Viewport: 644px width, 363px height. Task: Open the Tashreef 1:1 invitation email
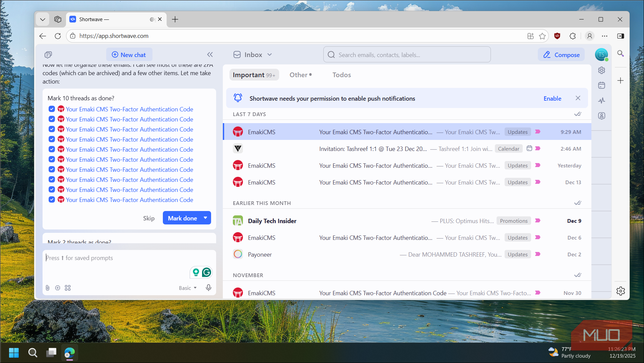click(407, 149)
